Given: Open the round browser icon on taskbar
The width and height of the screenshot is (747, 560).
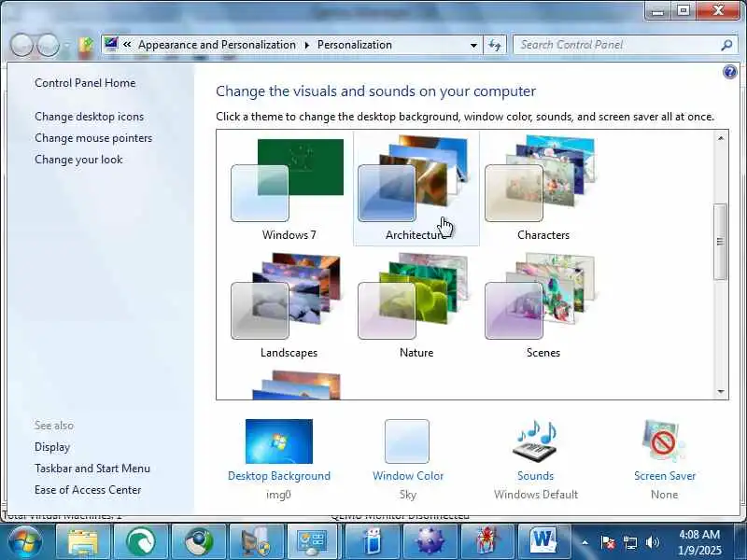Looking at the screenshot, I should point(199,542).
